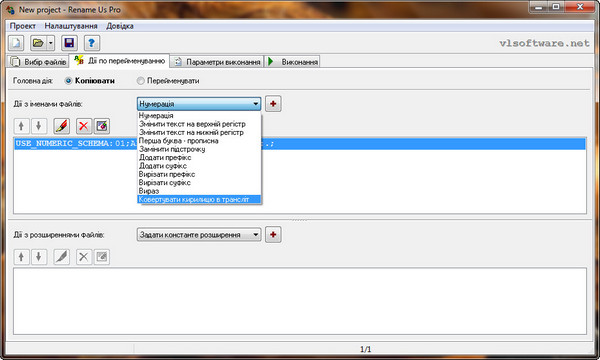Open the Проект menu

[23, 26]
